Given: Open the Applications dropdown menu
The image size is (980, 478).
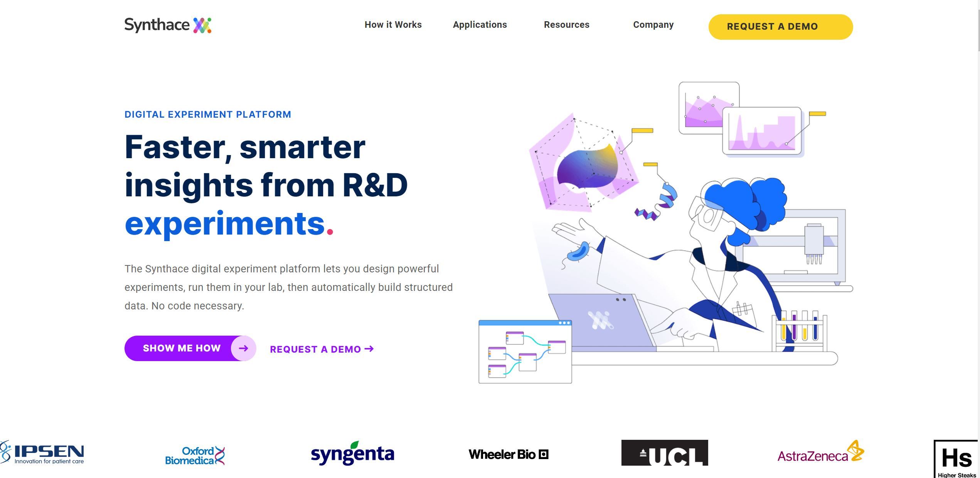Looking at the screenshot, I should pyautogui.click(x=480, y=25).
